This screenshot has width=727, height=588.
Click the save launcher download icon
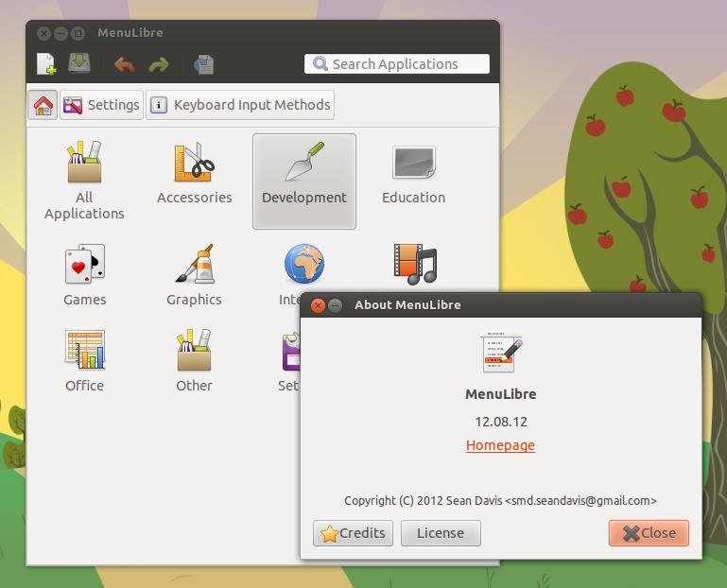pyautogui.click(x=79, y=63)
